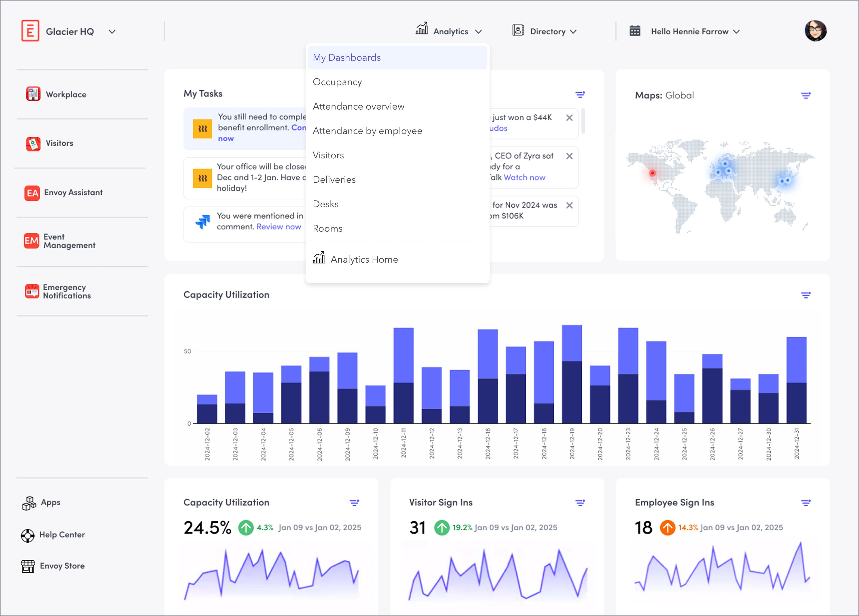
Task: Click the user profile avatar
Action: click(x=815, y=31)
